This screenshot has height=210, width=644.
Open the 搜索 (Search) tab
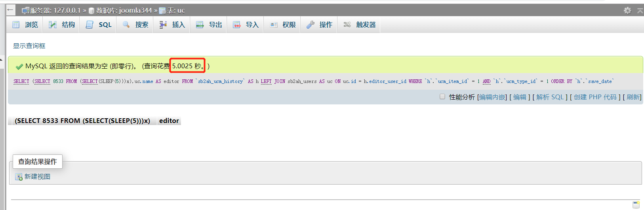point(135,25)
